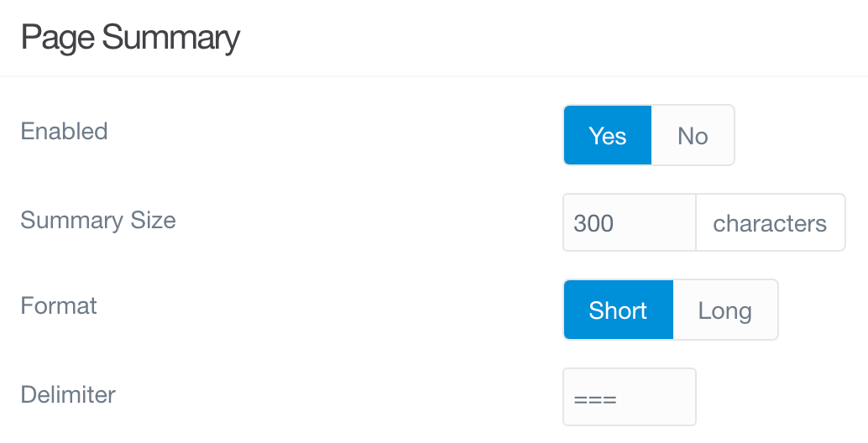This screenshot has width=868, height=443.
Task: Focus the Delimiter text field
Action: [x=629, y=397]
